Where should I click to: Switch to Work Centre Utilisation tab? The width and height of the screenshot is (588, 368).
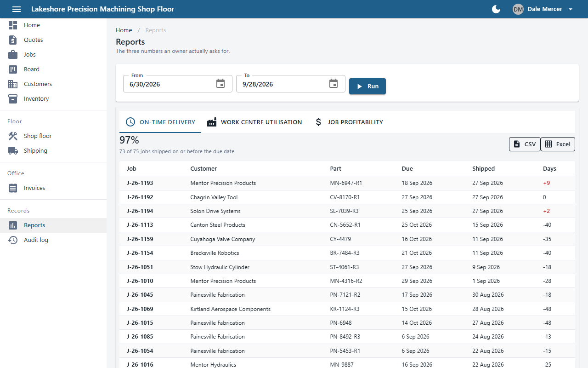254,122
